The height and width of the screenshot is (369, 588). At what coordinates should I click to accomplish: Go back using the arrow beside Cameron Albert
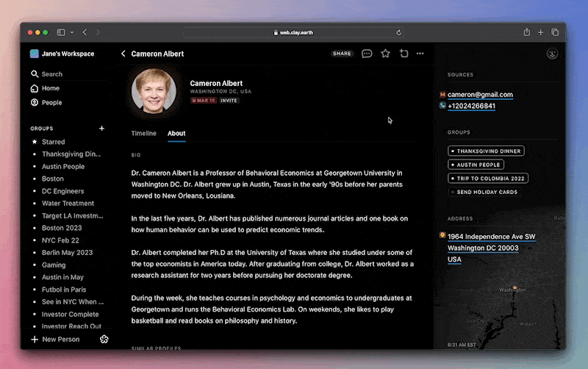pos(123,54)
